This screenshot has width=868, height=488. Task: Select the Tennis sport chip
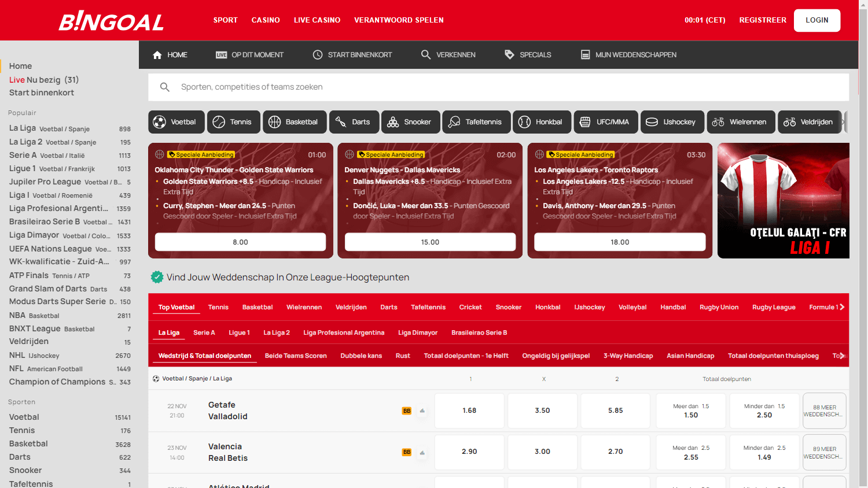coord(233,122)
